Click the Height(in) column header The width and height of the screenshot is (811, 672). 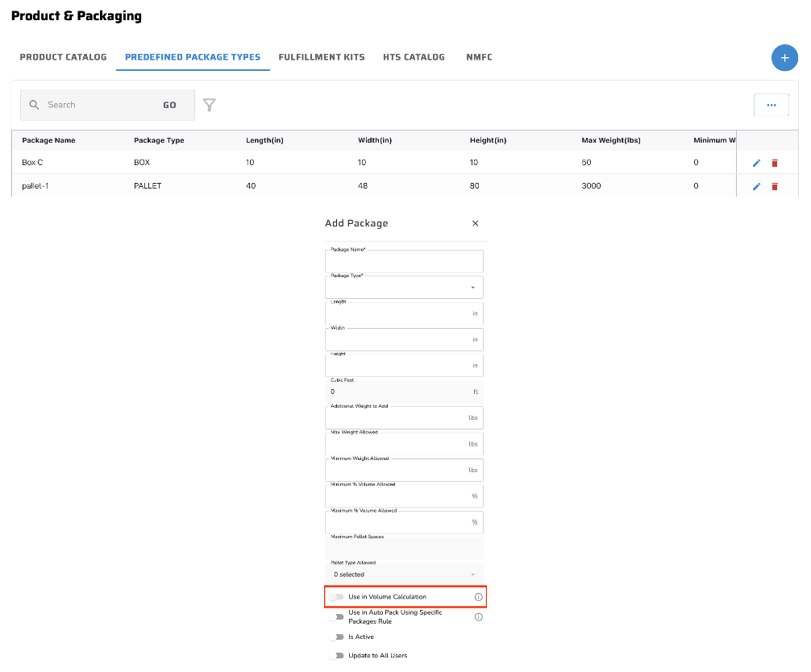(x=488, y=140)
